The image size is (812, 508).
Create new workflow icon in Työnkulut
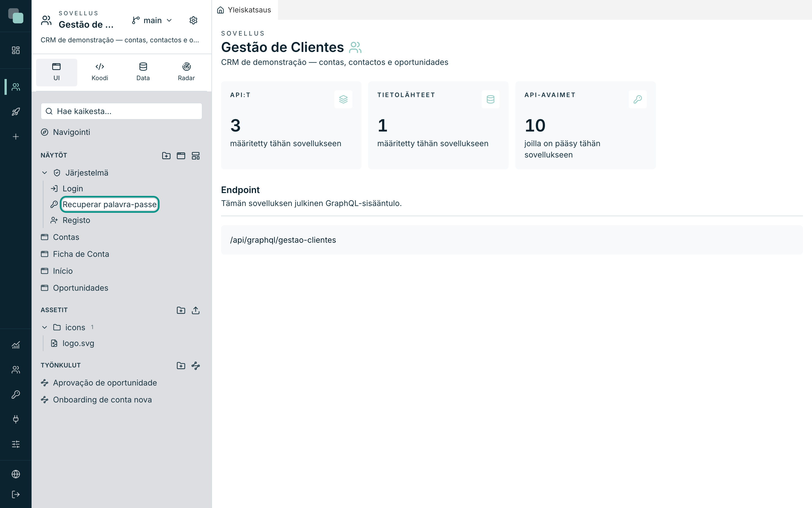click(196, 365)
